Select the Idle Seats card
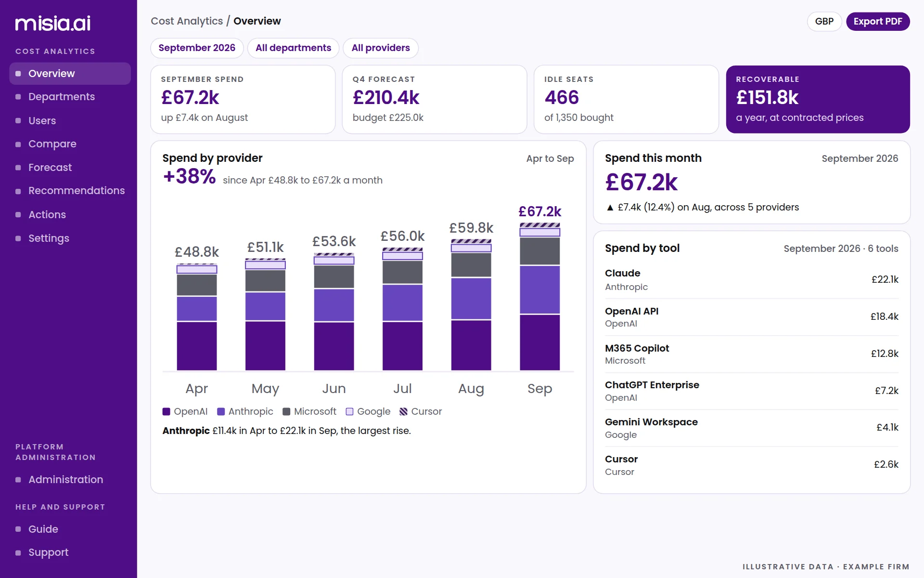The image size is (924, 578). pos(626,100)
